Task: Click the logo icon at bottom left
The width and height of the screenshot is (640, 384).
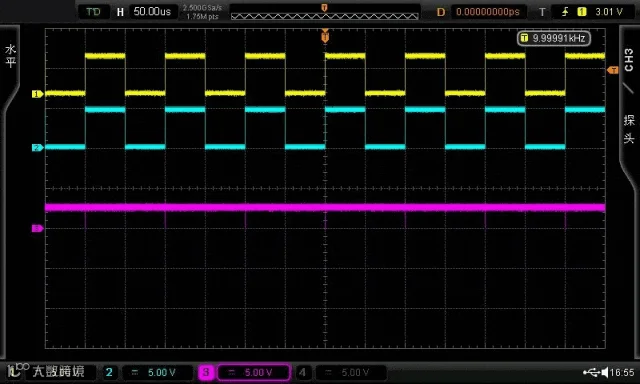Action: tap(18, 370)
